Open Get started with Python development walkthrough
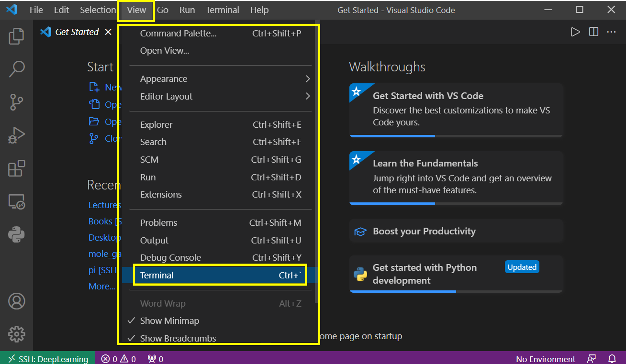 click(456, 274)
